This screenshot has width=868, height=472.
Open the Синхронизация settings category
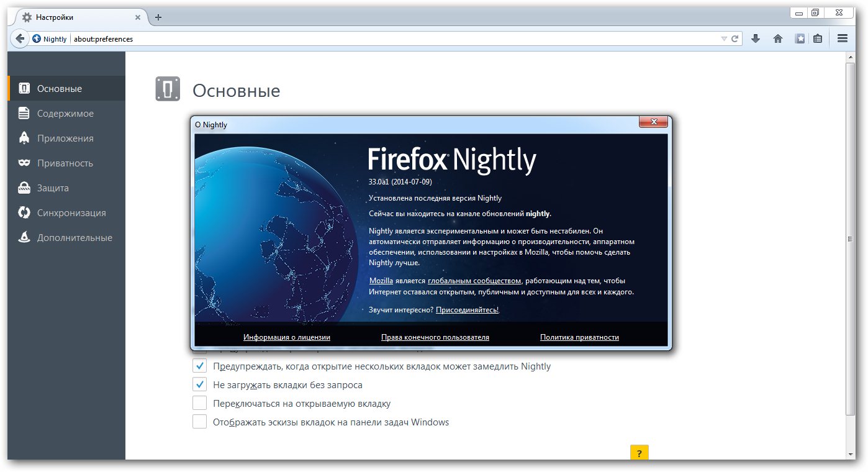pos(66,212)
